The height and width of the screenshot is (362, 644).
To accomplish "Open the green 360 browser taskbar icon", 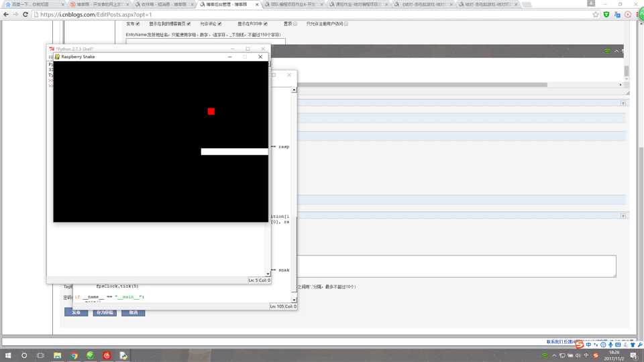I will click(91, 355).
